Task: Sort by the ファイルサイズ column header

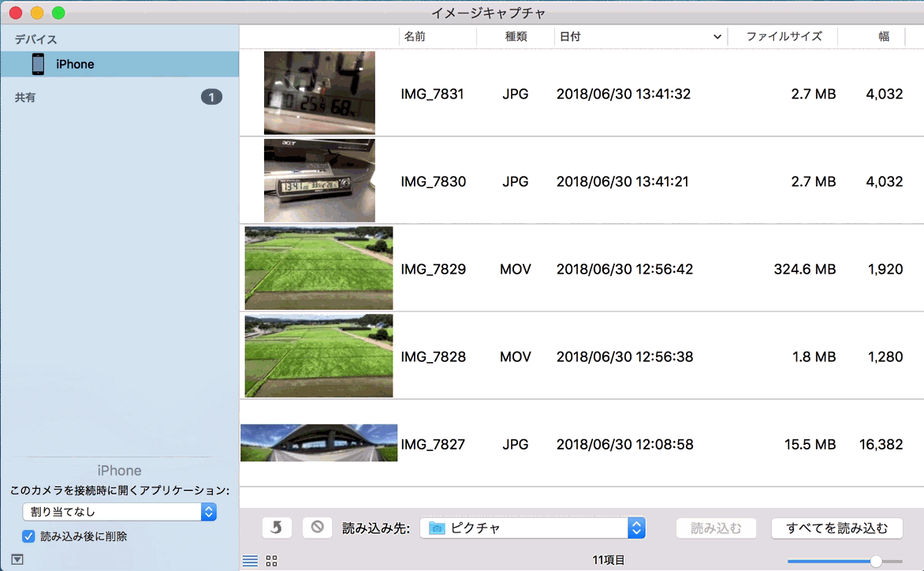Action: coord(784,36)
